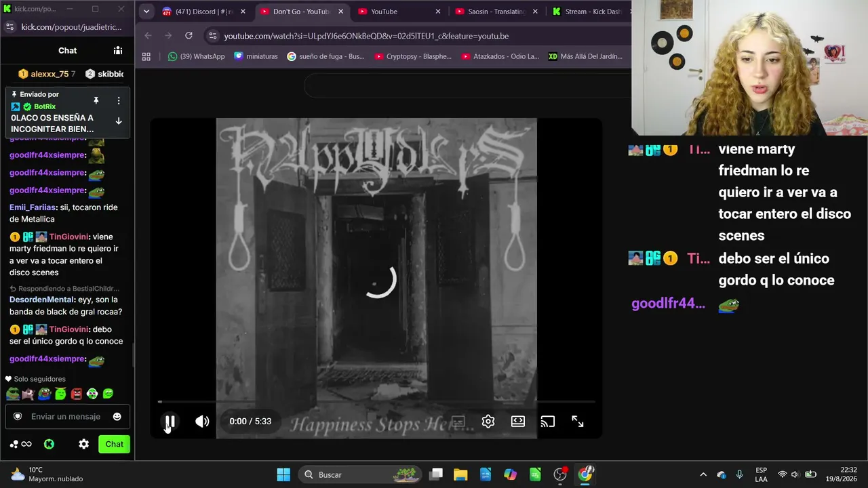Toggle subtitles in the YouTube player
This screenshot has height=488, width=868.
tap(458, 422)
